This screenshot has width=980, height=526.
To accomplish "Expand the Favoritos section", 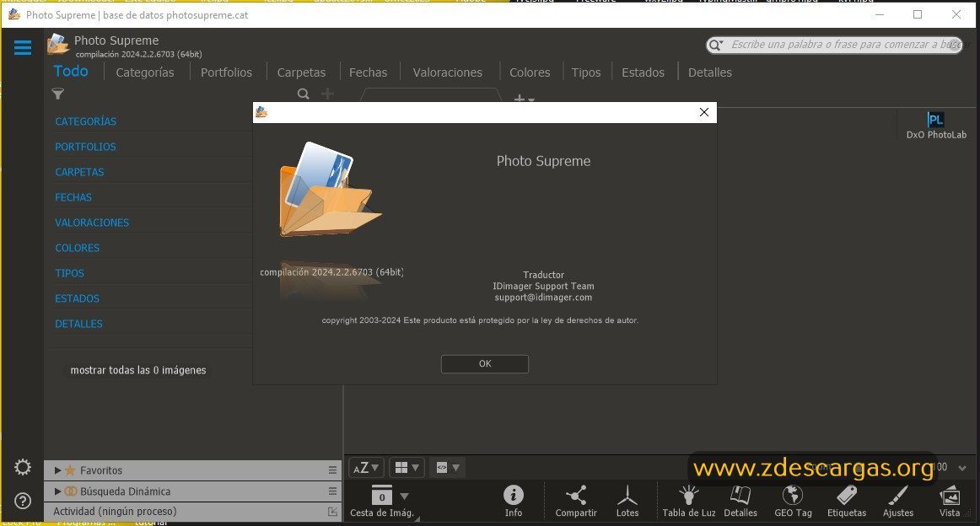I will coord(57,470).
